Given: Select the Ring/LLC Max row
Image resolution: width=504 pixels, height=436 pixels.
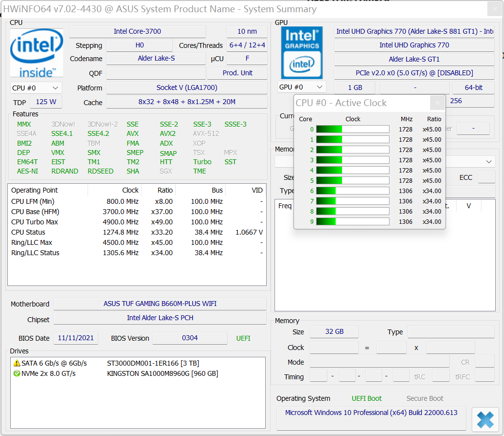Looking at the screenshot, I should coord(137,242).
